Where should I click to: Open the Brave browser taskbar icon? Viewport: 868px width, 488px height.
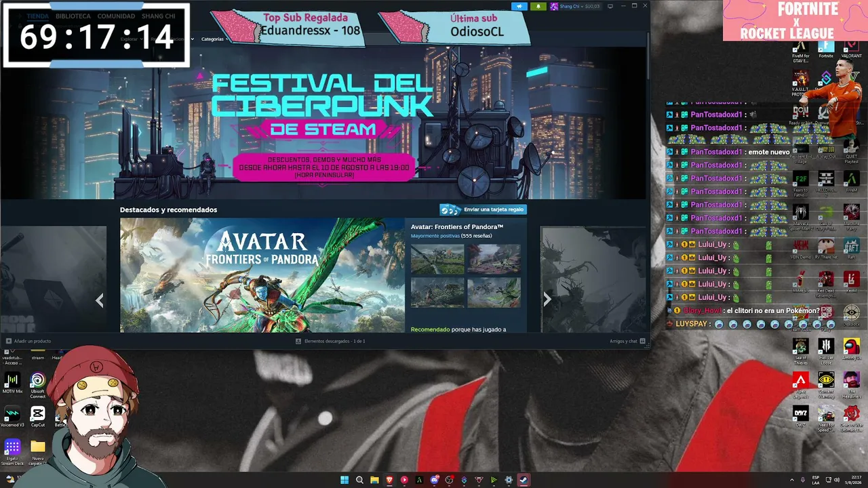coord(389,480)
